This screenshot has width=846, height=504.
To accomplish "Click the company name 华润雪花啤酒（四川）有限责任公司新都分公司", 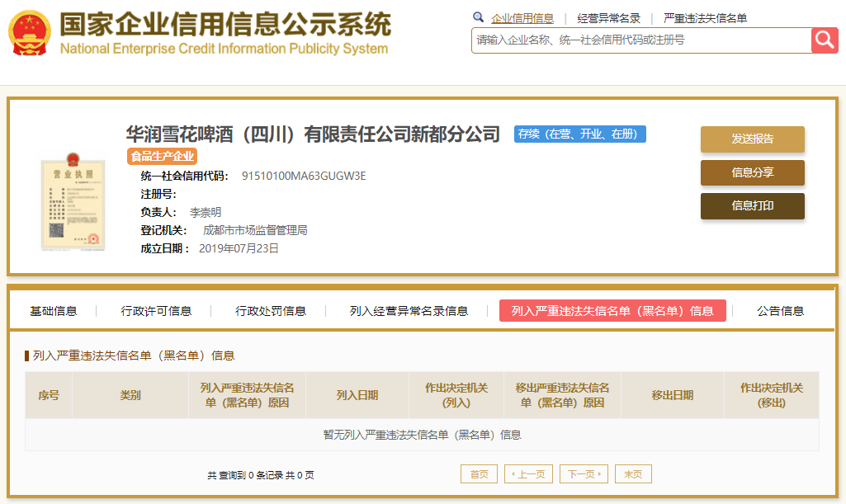I will pos(313,134).
